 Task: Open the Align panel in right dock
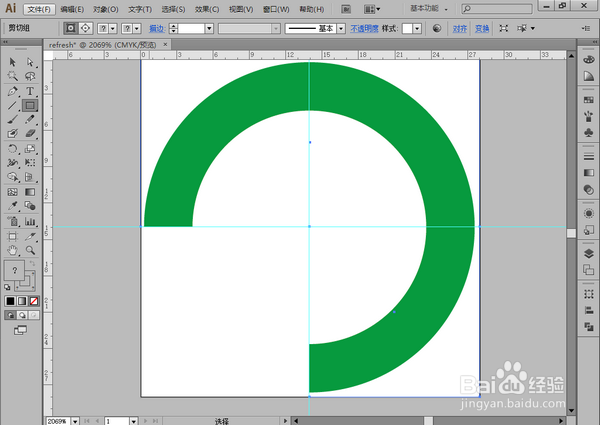coord(589,310)
